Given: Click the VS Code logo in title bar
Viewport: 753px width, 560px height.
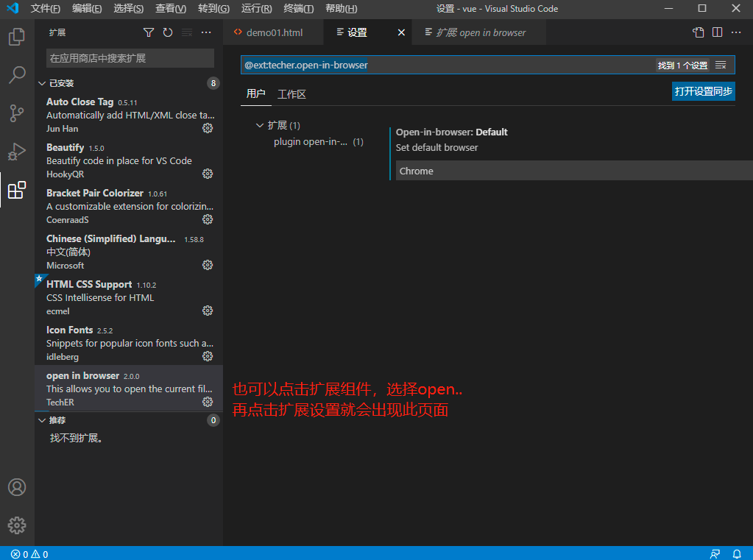Looking at the screenshot, I should click(13, 8).
